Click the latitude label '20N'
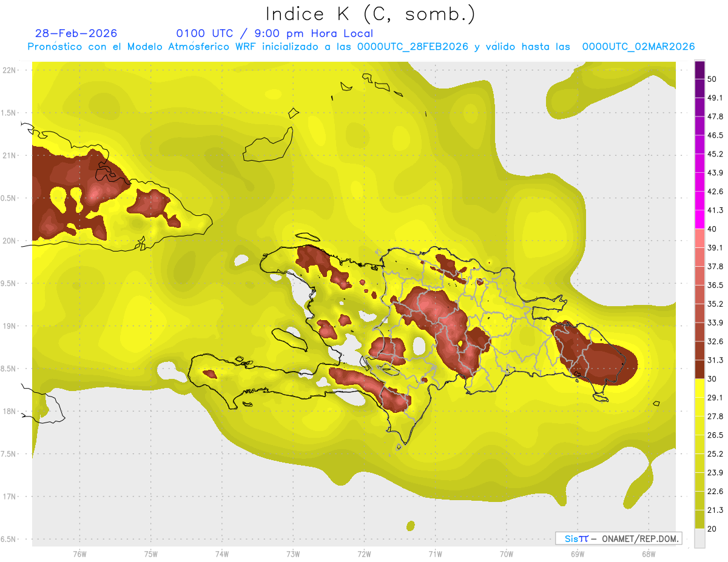This screenshot has width=728, height=562. [x=10, y=241]
